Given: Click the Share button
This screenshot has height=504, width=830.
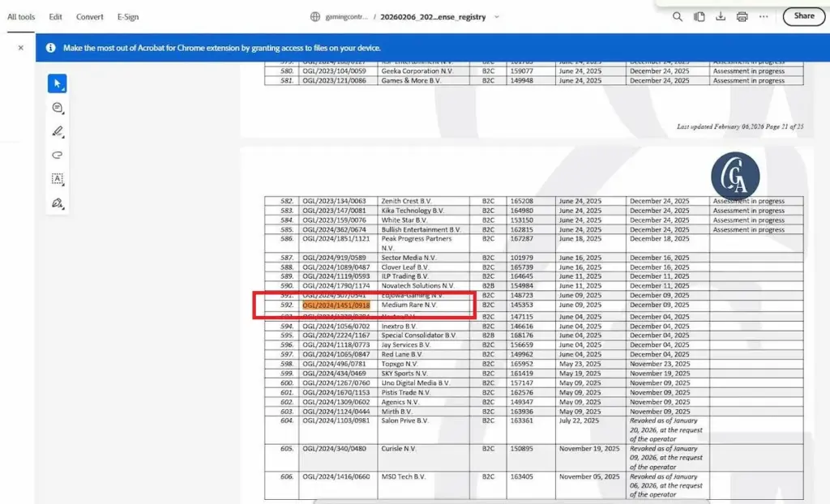Looking at the screenshot, I should 803,16.
